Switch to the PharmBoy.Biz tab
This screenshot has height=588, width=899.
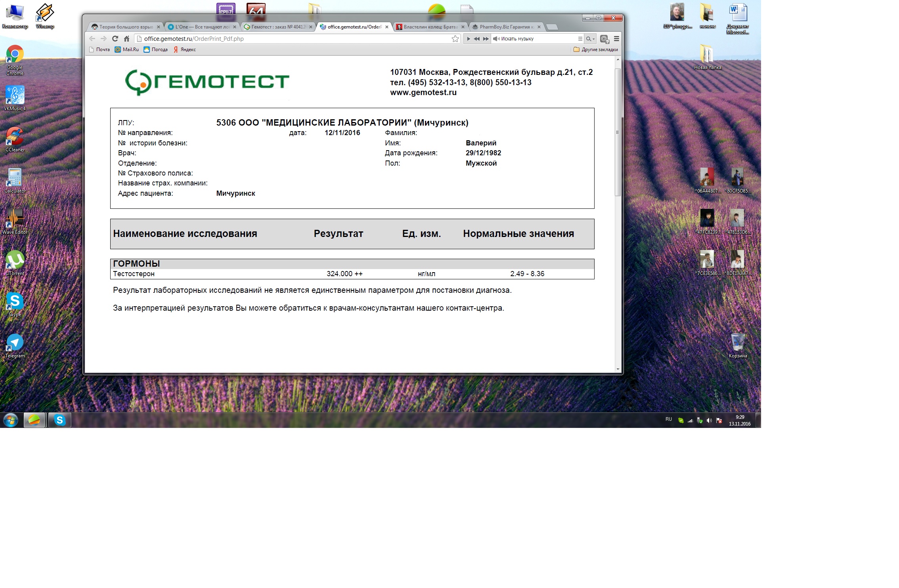(506, 27)
